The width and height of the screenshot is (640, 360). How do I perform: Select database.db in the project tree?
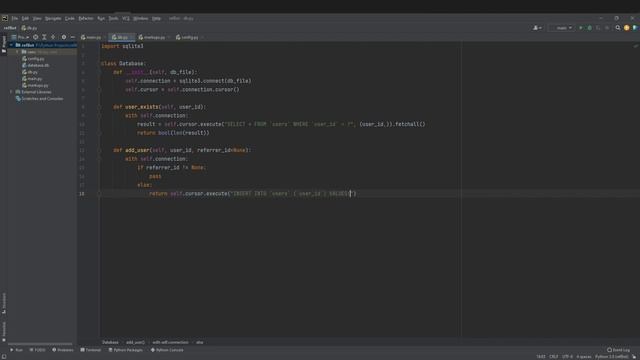pyautogui.click(x=36, y=65)
